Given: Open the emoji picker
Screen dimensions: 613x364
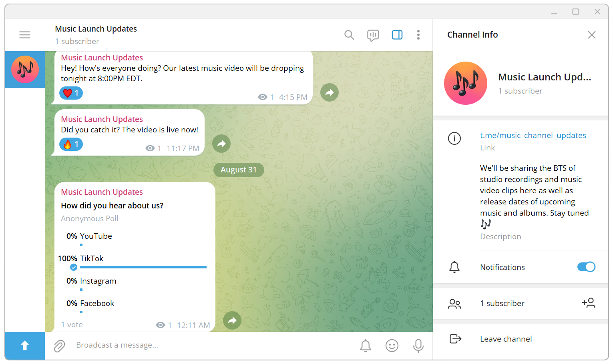Looking at the screenshot, I should [x=392, y=346].
